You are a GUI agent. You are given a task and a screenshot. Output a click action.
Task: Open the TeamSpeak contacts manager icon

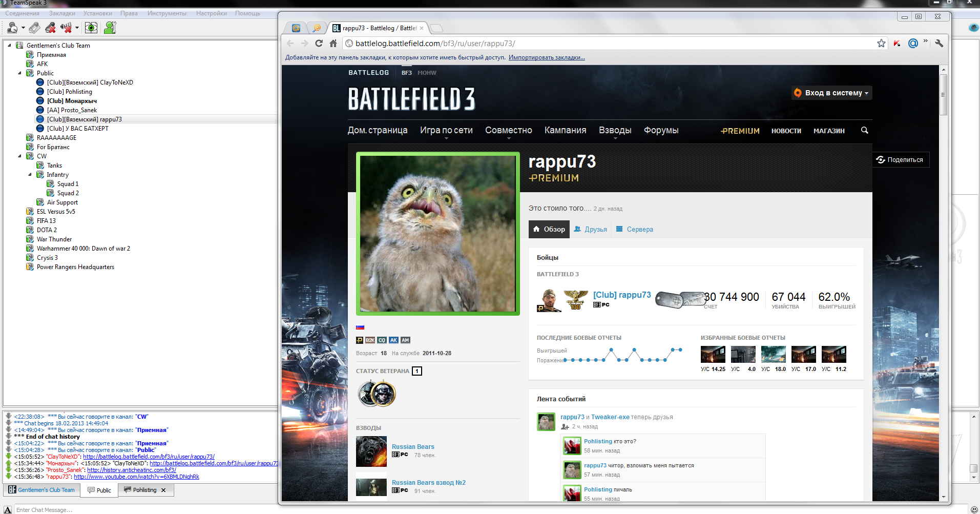point(110,28)
